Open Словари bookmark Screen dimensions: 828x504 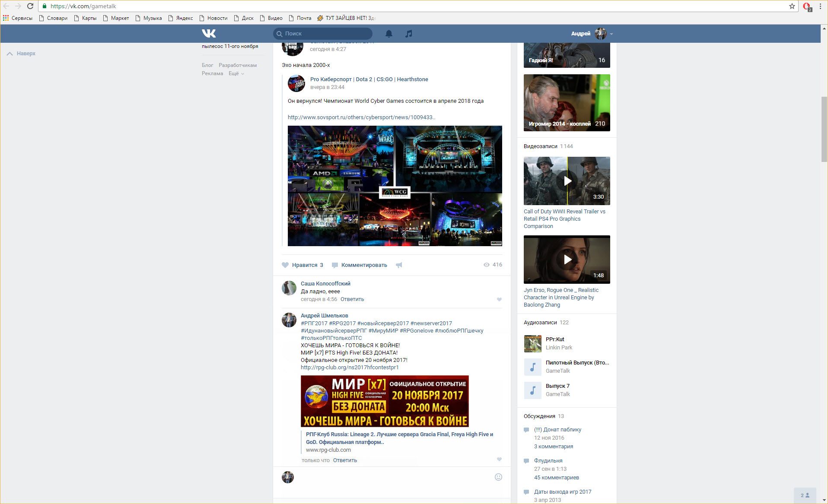53,18
